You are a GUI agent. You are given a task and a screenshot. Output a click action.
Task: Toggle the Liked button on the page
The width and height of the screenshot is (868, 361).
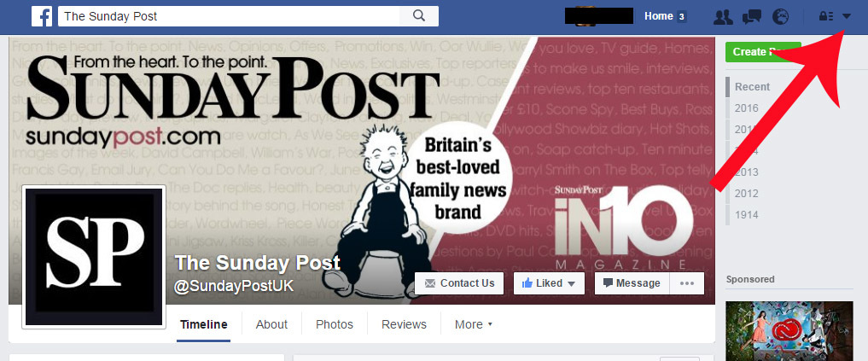(x=549, y=283)
